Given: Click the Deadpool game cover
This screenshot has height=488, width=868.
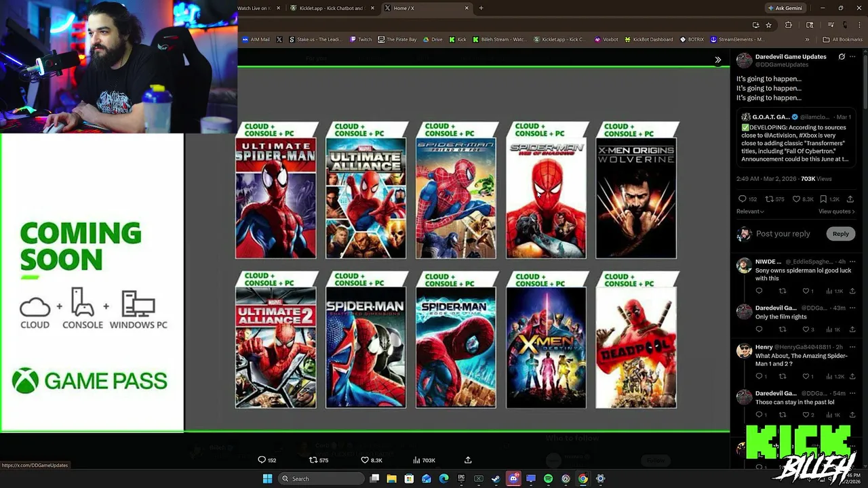Looking at the screenshot, I should [x=636, y=348].
